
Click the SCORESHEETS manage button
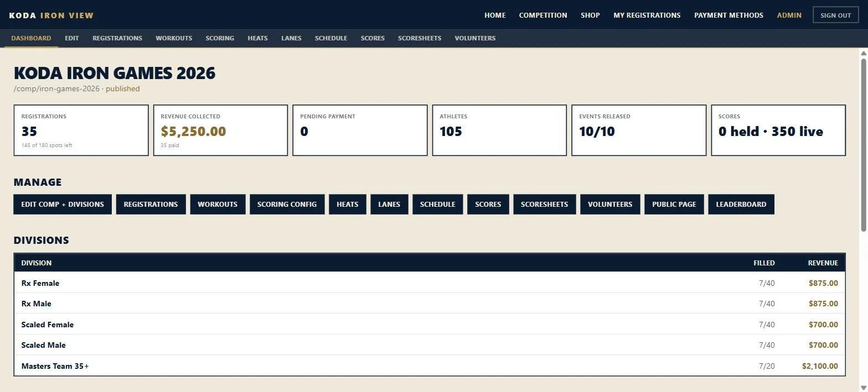(x=544, y=204)
